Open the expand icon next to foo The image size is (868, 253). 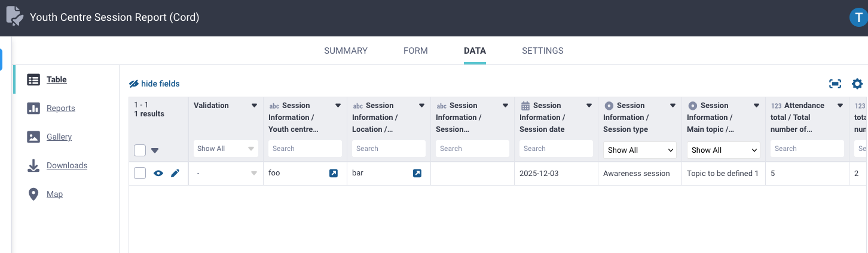point(334,174)
